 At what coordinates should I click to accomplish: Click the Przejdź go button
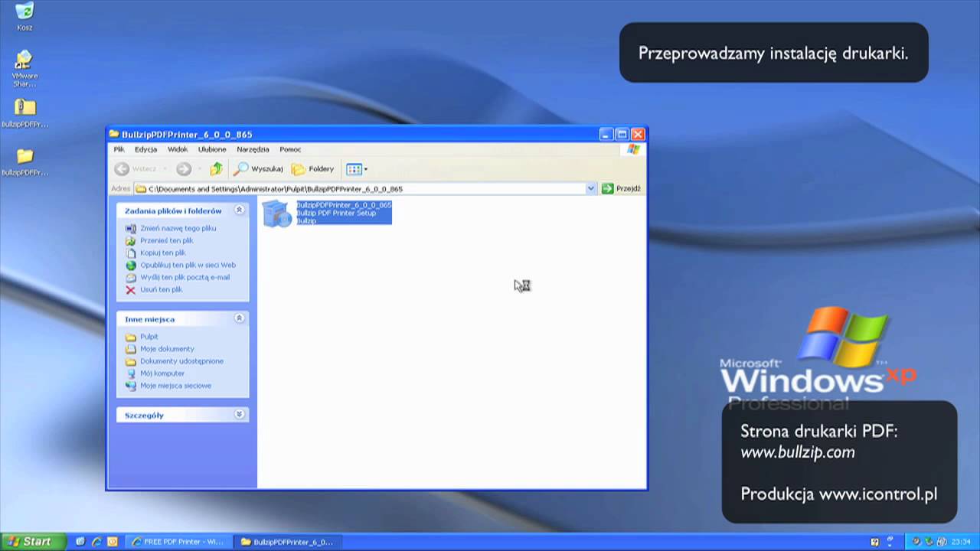tap(621, 188)
